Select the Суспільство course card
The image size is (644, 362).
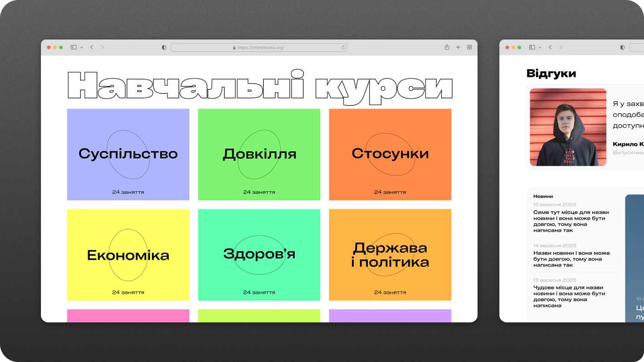click(x=128, y=154)
